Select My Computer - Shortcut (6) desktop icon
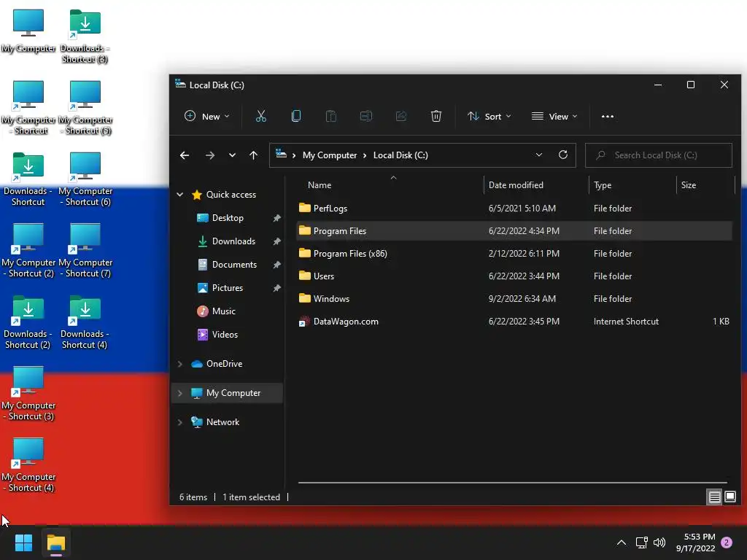The width and height of the screenshot is (747, 560). tap(85, 179)
